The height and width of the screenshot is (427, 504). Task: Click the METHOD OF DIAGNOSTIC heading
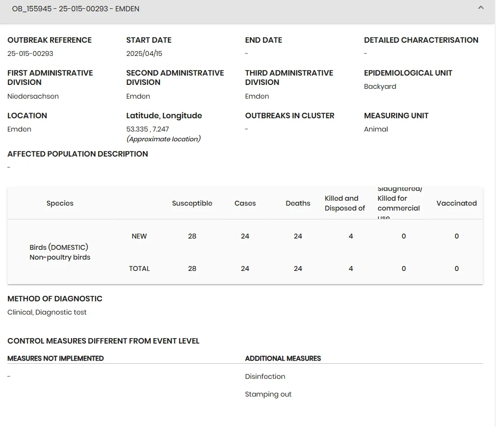[x=54, y=299]
